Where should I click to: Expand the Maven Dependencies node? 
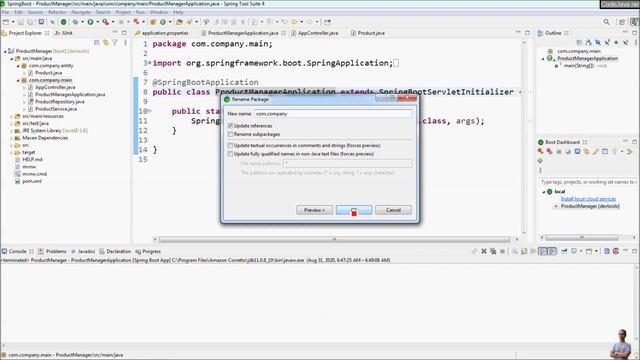point(11,138)
